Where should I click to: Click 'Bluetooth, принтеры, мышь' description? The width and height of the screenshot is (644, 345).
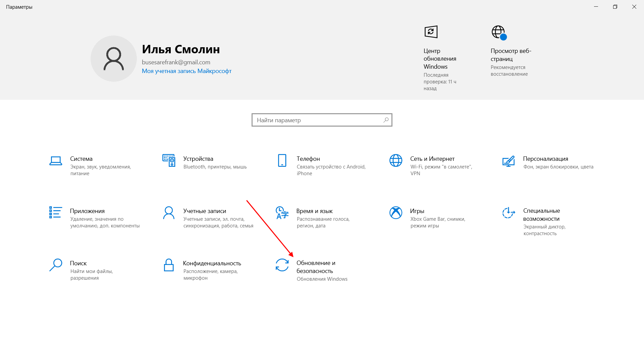point(215,167)
